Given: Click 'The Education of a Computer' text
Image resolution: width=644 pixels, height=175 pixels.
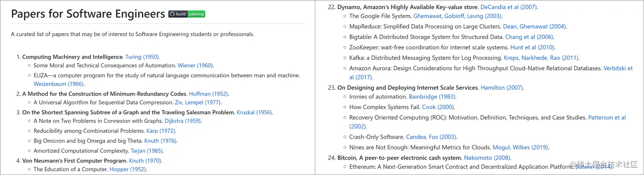Looking at the screenshot, I should point(70,169).
